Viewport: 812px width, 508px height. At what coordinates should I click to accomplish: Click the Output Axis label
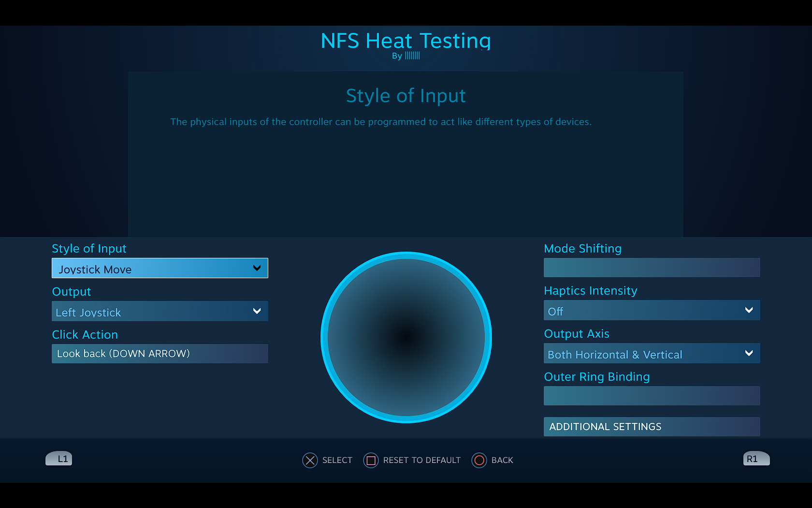(x=577, y=334)
